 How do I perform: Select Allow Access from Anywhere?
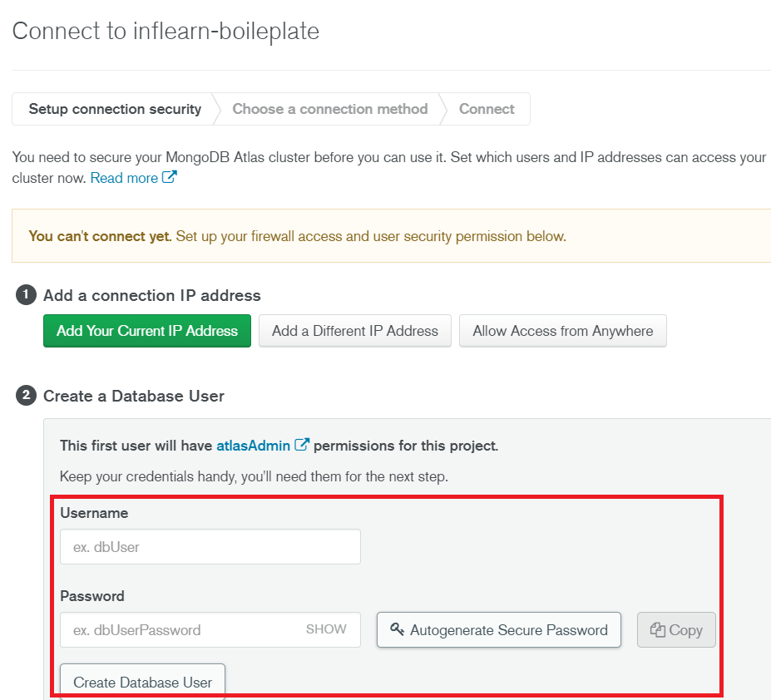(563, 331)
